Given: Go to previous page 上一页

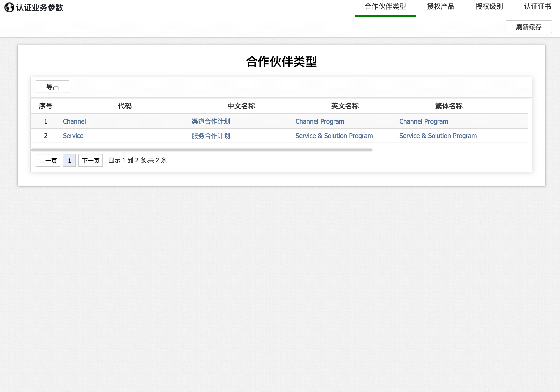Looking at the screenshot, I should click(x=48, y=161).
